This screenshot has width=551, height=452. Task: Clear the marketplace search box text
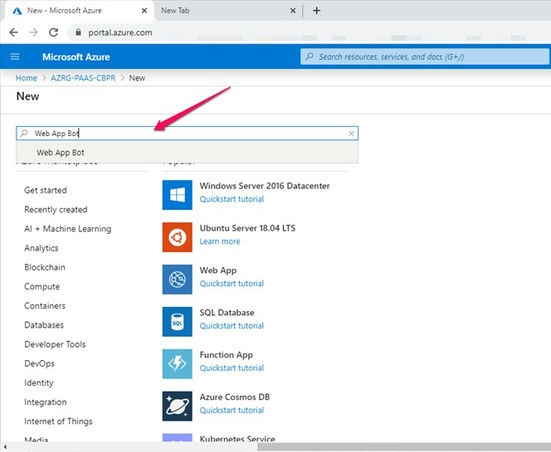tap(351, 133)
